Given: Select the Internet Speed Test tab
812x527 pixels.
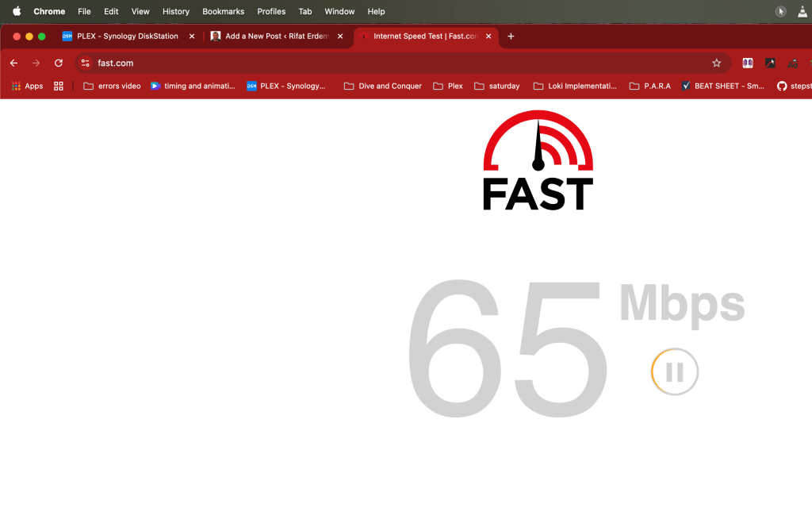Looking at the screenshot, I should (426, 37).
